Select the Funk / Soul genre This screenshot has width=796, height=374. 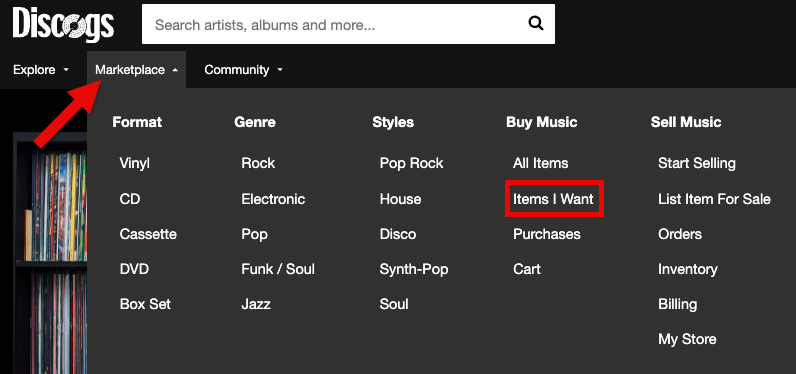pos(278,269)
